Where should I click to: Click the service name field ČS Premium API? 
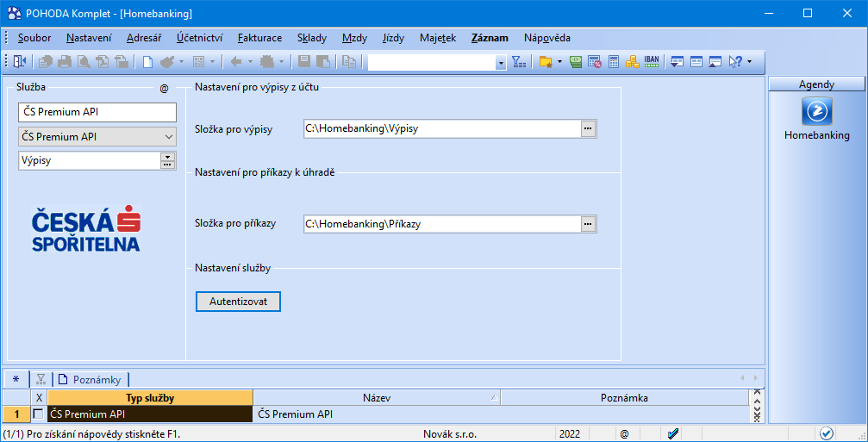97,112
